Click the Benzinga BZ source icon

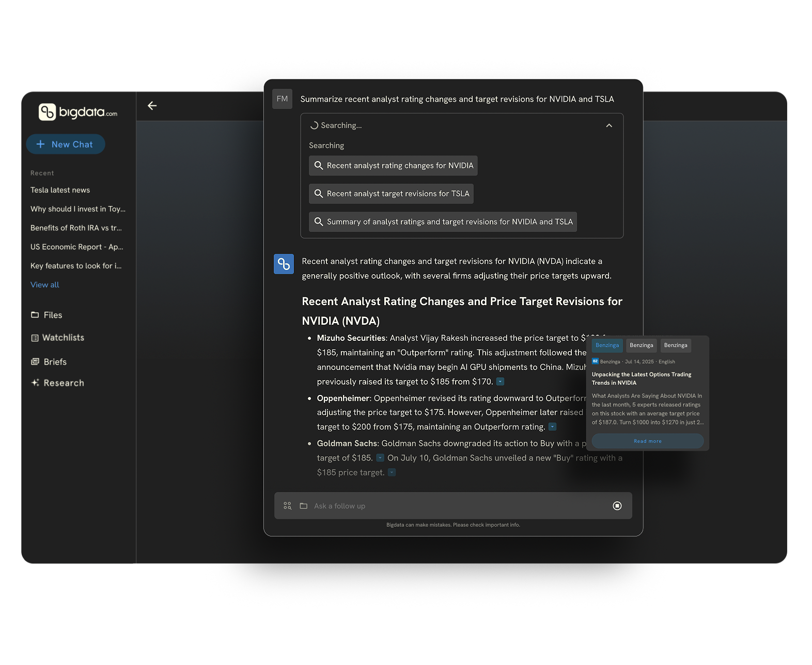595,361
